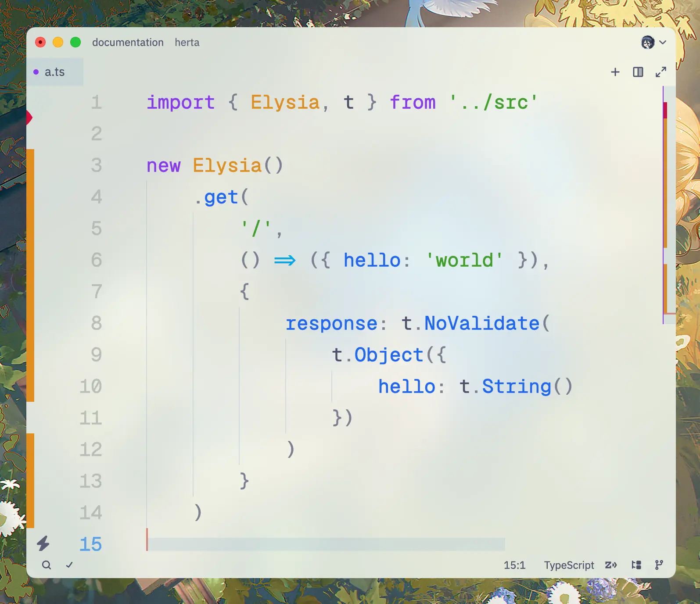The image size is (700, 604).
Task: Open the TypeScript language selector
Action: [569, 565]
